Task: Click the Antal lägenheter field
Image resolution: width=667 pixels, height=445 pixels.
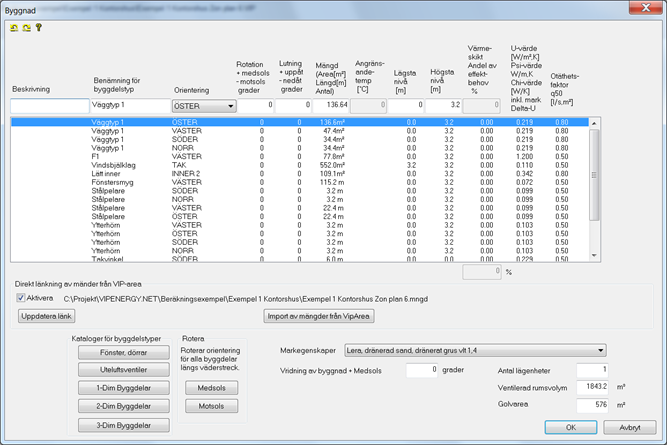Action: 593,370
